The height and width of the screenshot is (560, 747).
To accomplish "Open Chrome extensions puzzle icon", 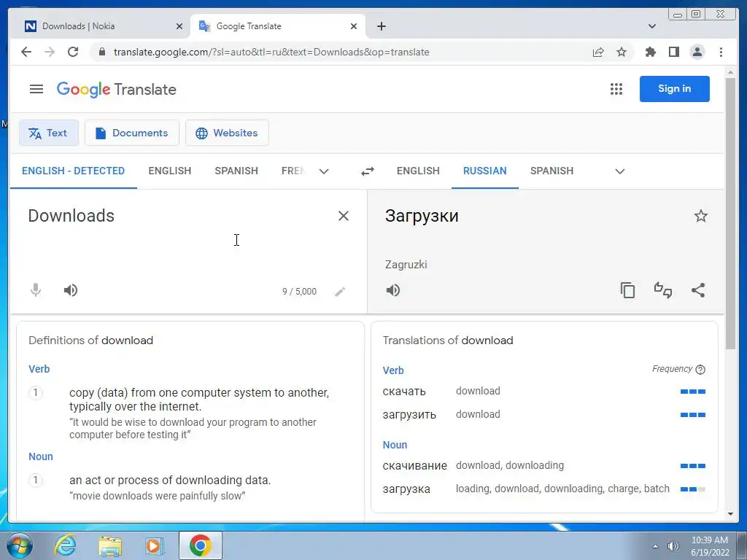I will pos(650,52).
